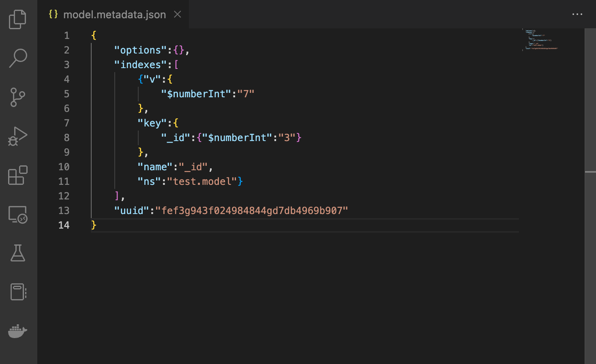Open the Docker whale icon

[18, 331]
